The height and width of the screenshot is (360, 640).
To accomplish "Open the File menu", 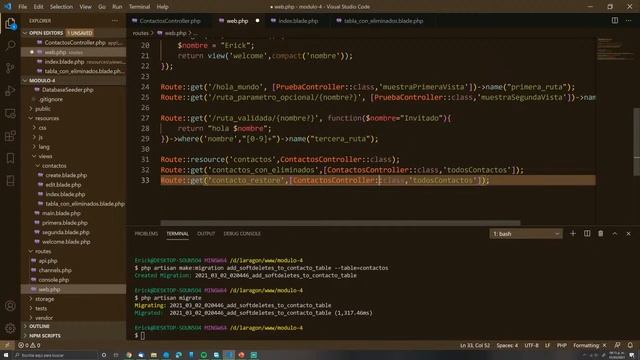I will [x=23, y=7].
